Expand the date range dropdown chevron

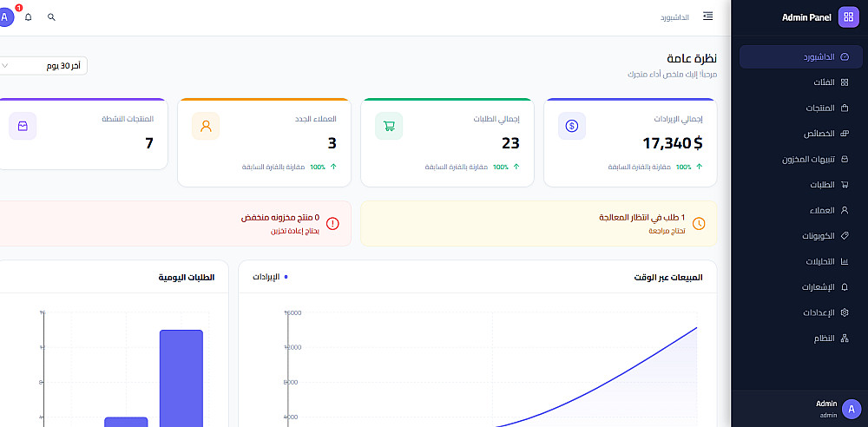(5, 66)
